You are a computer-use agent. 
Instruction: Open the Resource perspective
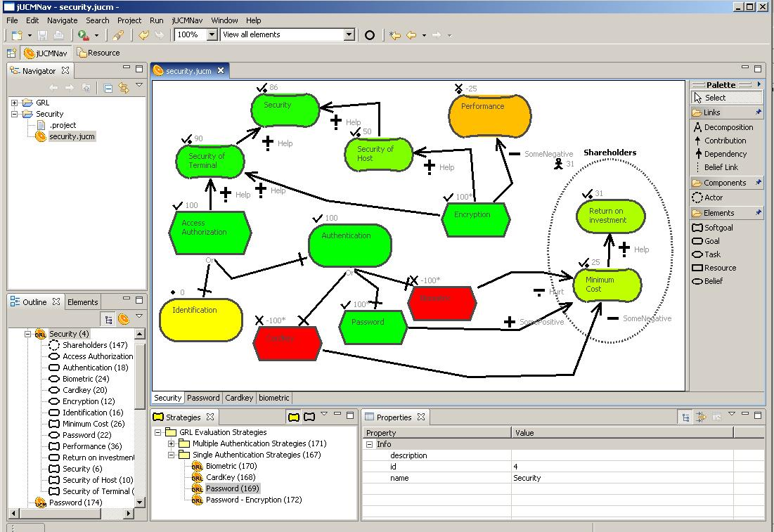click(98, 53)
